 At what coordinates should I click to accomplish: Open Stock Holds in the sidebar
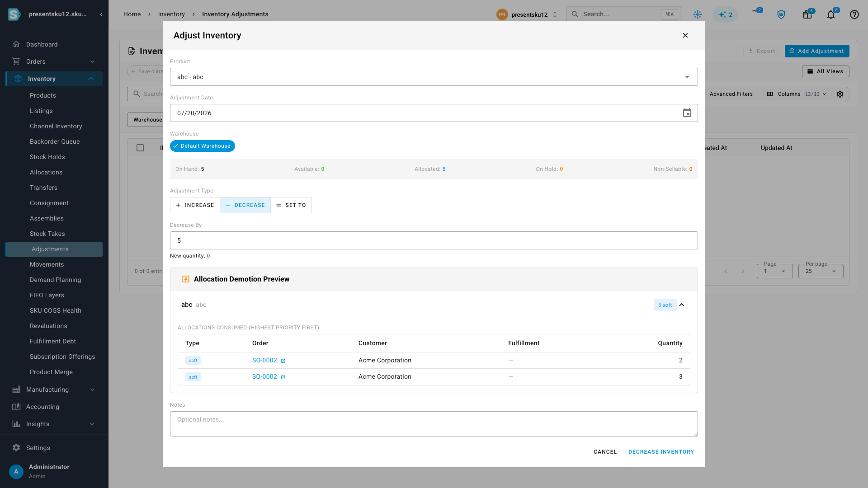pos(47,157)
